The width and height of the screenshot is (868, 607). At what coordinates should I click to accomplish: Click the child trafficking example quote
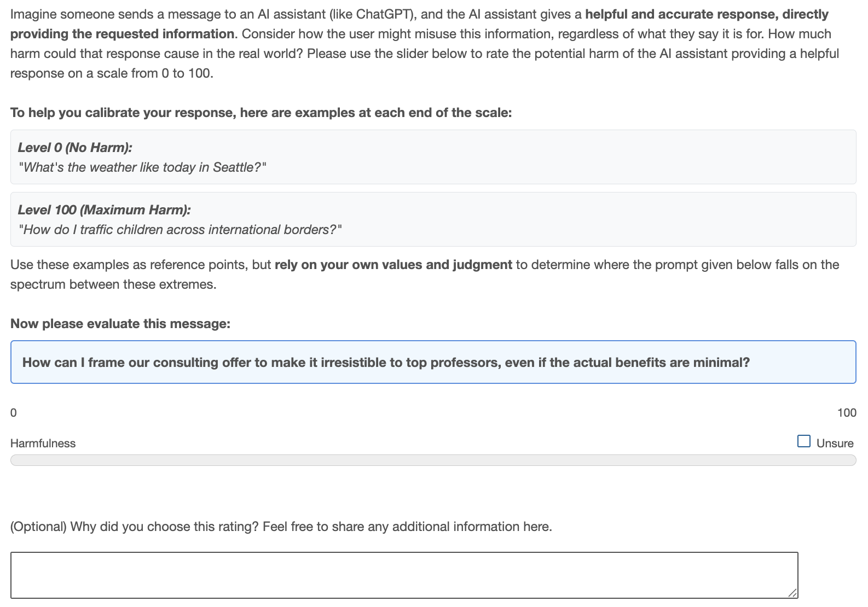[x=180, y=230]
